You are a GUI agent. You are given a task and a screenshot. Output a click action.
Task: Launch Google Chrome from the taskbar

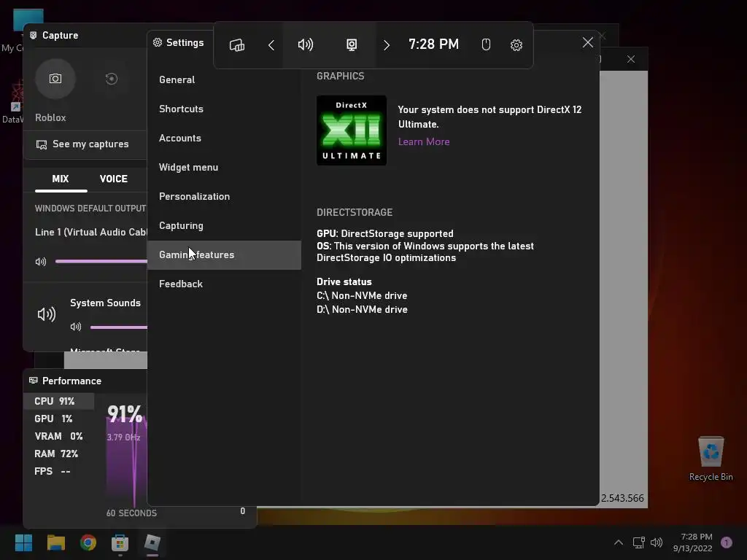[88, 542]
